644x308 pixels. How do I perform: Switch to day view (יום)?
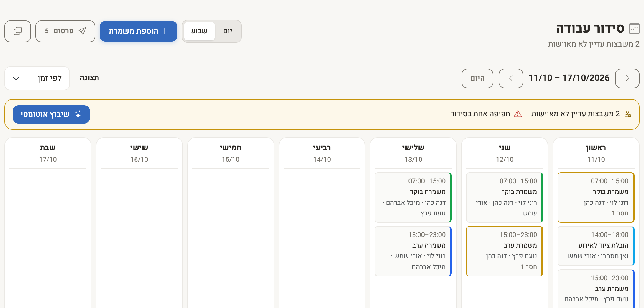pos(228,31)
